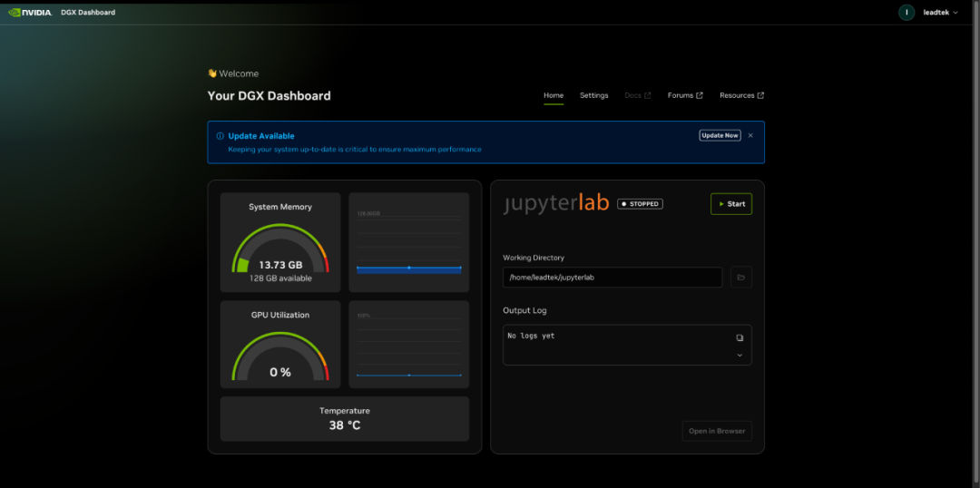Click the DGX Dashboard header title
Image resolution: width=980 pixels, height=488 pixels.
(88, 13)
